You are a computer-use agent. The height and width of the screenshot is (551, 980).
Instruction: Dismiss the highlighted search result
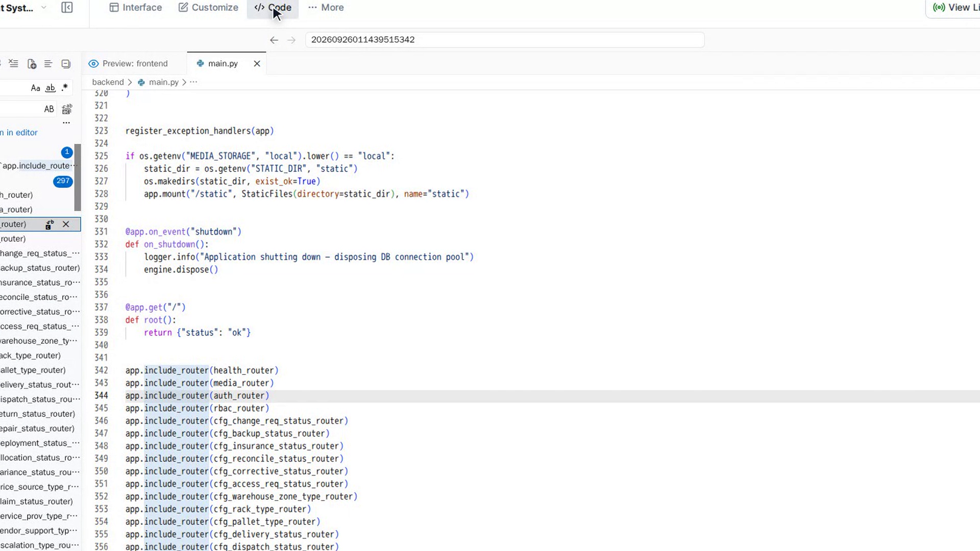click(66, 224)
